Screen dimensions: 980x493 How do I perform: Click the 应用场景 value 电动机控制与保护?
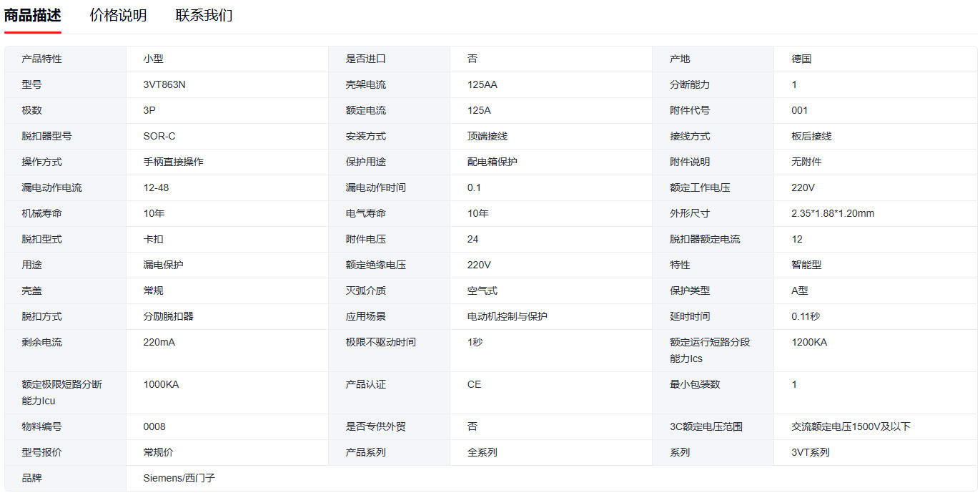click(x=508, y=316)
